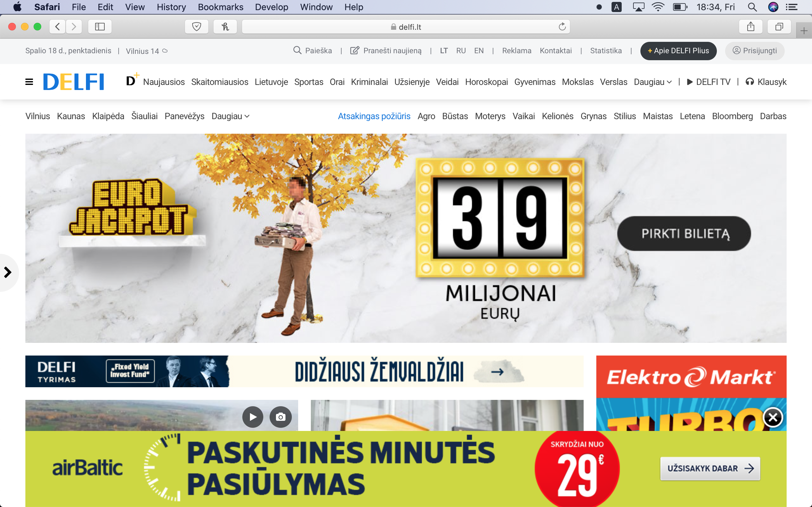Close the ElektroMarkt ad overlay

pyautogui.click(x=773, y=417)
